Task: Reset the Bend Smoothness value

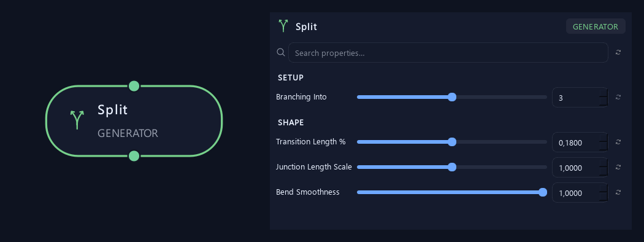Action: (x=618, y=193)
